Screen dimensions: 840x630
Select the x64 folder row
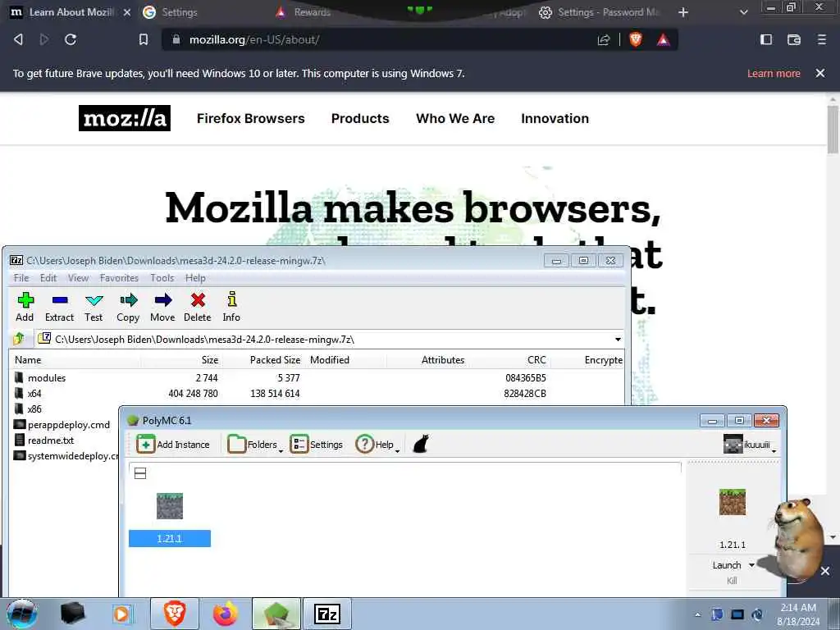tap(316, 393)
